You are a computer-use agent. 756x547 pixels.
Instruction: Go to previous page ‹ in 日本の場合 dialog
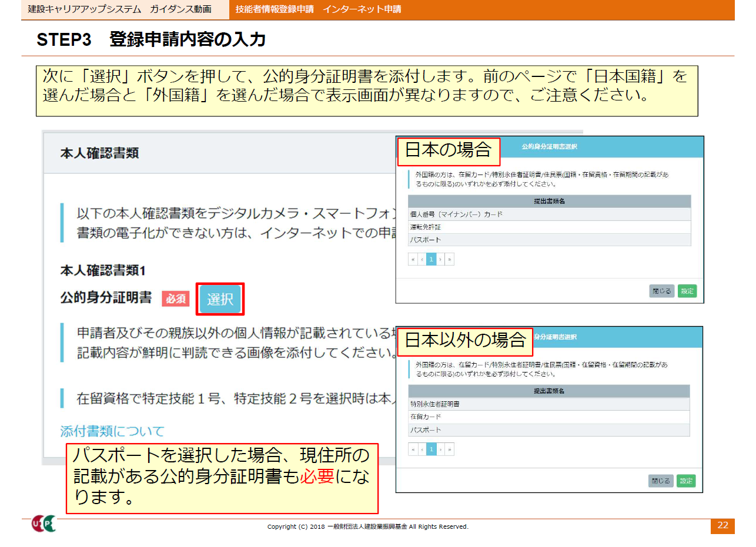click(422, 259)
